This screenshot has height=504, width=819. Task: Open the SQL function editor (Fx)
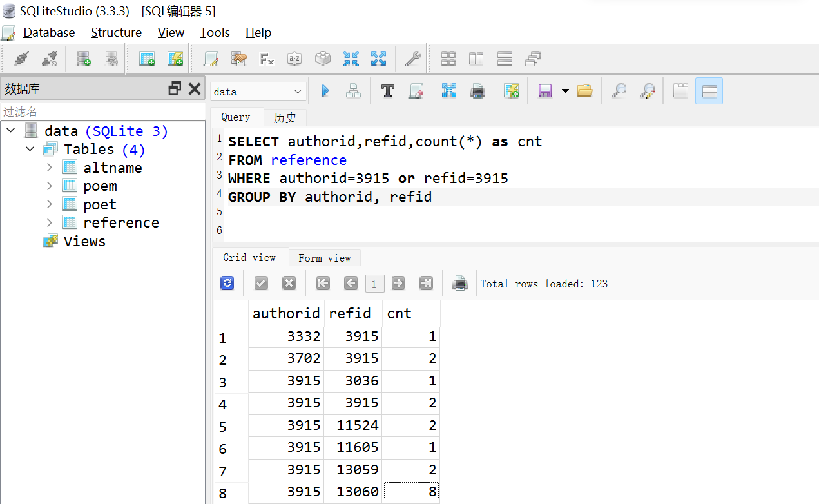coord(267,59)
